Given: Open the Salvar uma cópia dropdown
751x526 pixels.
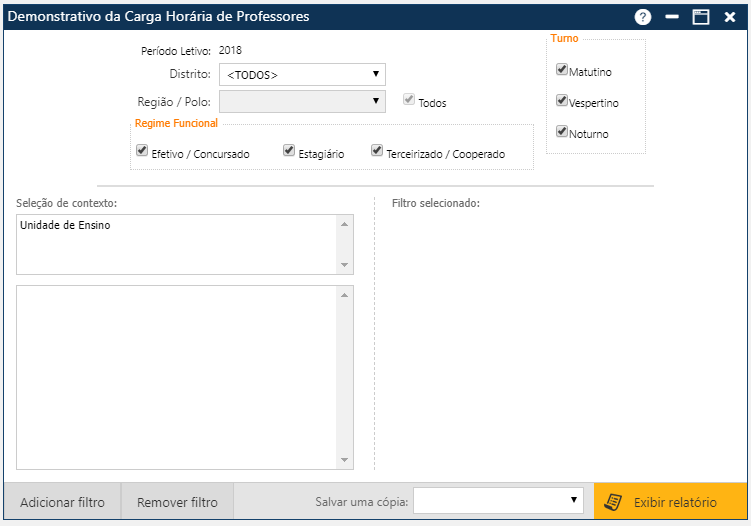Looking at the screenshot, I should tap(499, 500).
